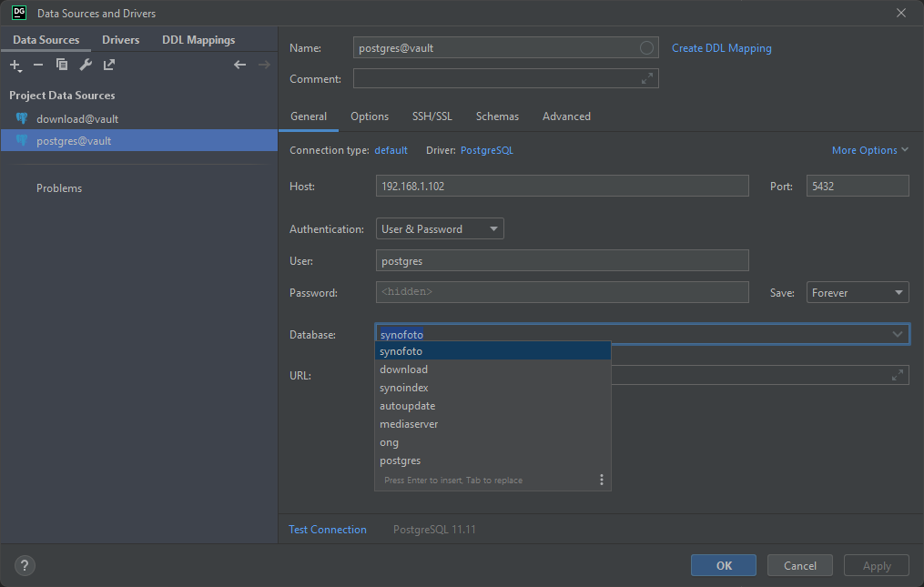Screen dimensions: 924x587
Task: Choose ong from database list
Action: point(492,442)
